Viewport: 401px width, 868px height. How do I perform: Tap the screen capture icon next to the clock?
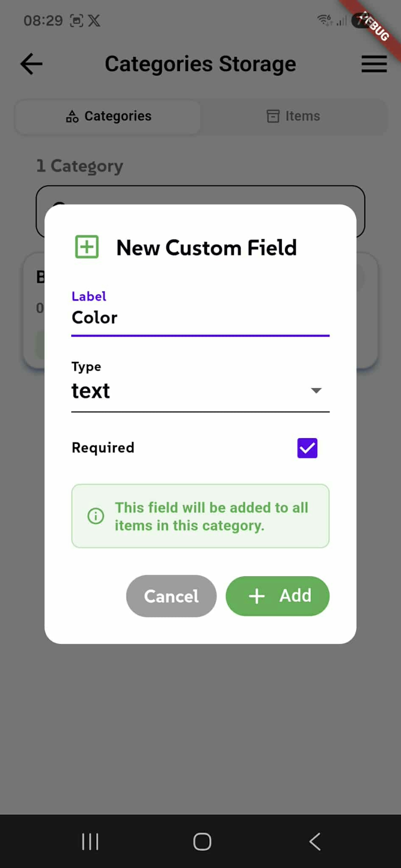(x=77, y=20)
